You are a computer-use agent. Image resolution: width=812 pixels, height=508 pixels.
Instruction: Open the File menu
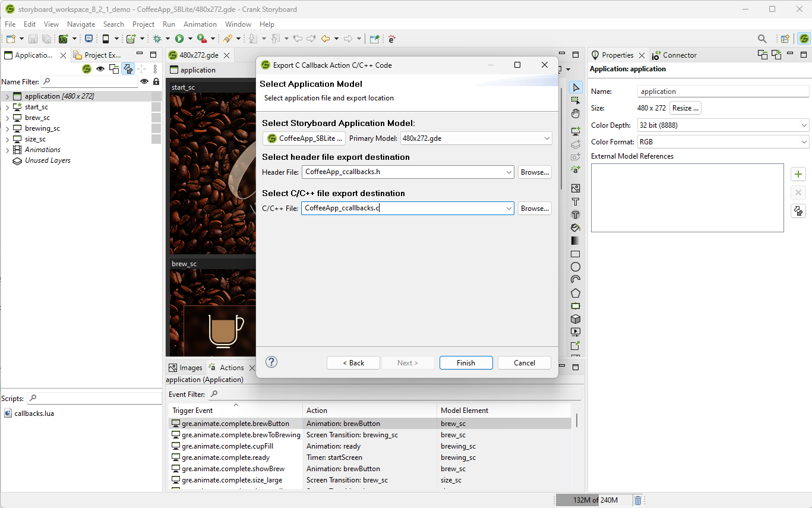10,24
